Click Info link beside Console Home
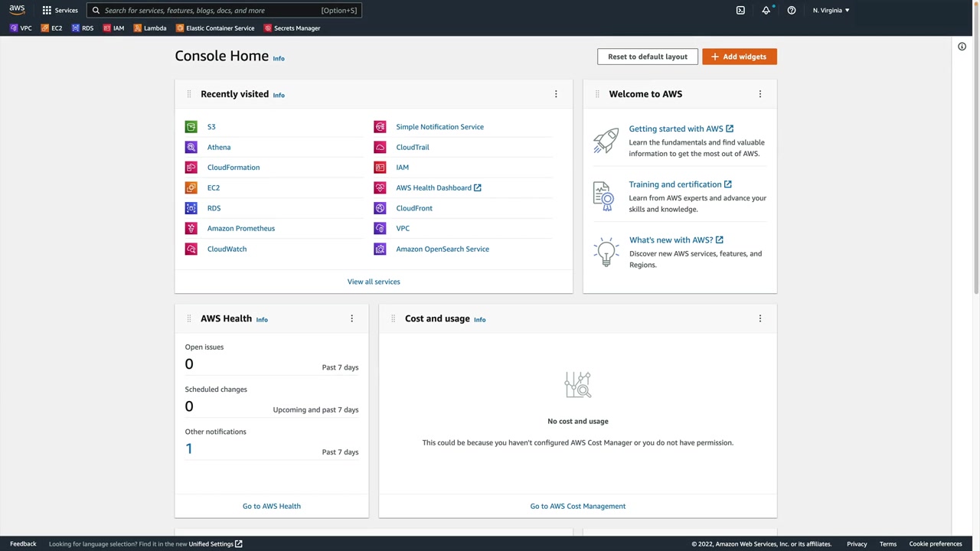 point(279,58)
